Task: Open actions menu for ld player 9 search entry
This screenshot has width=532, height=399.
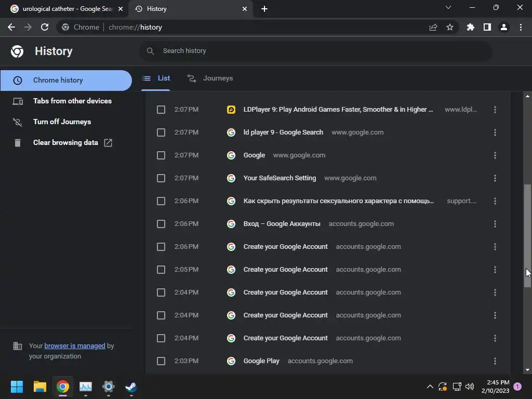Action: point(495,132)
